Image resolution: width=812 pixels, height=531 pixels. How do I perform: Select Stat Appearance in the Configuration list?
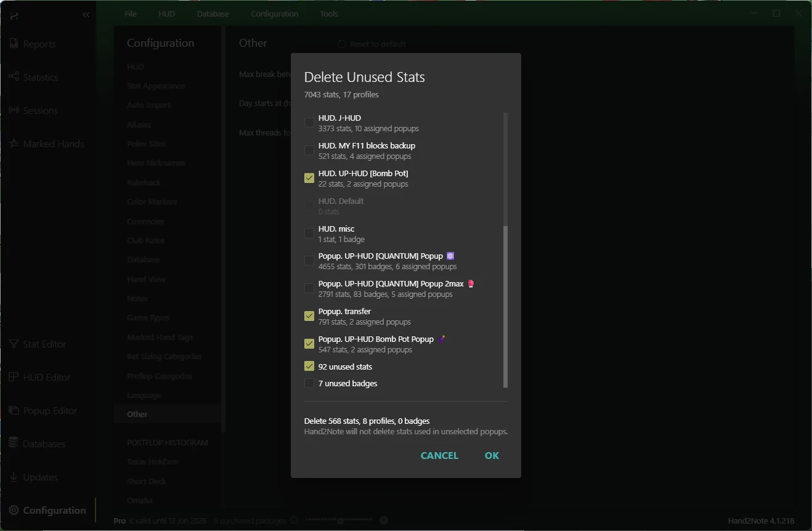tap(156, 86)
